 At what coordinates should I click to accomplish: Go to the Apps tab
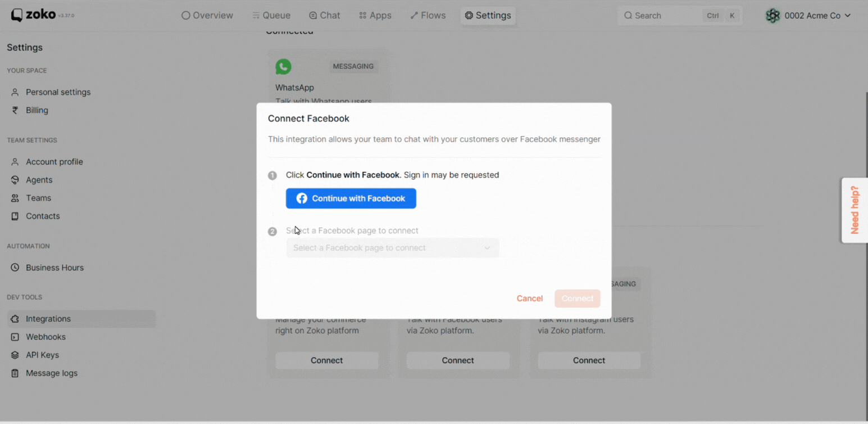(x=375, y=15)
